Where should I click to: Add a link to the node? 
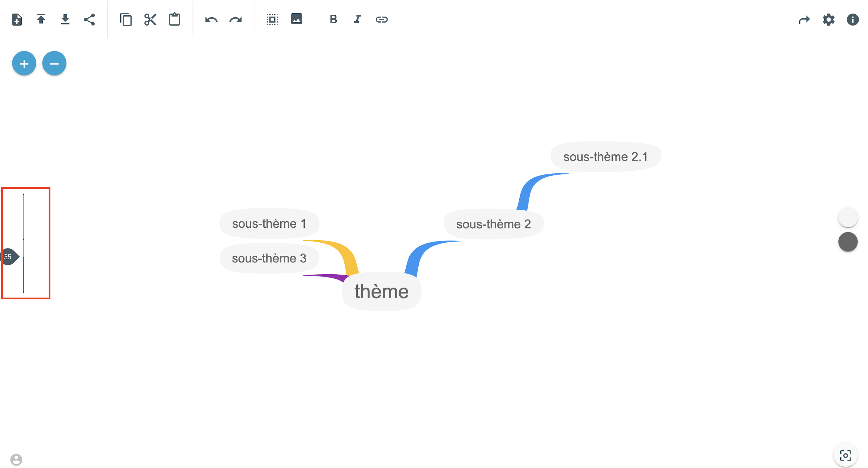pos(382,19)
